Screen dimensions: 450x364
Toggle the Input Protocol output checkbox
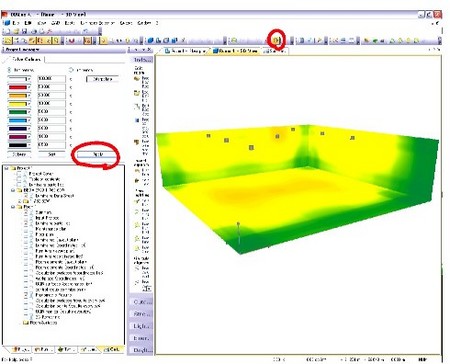point(26,218)
